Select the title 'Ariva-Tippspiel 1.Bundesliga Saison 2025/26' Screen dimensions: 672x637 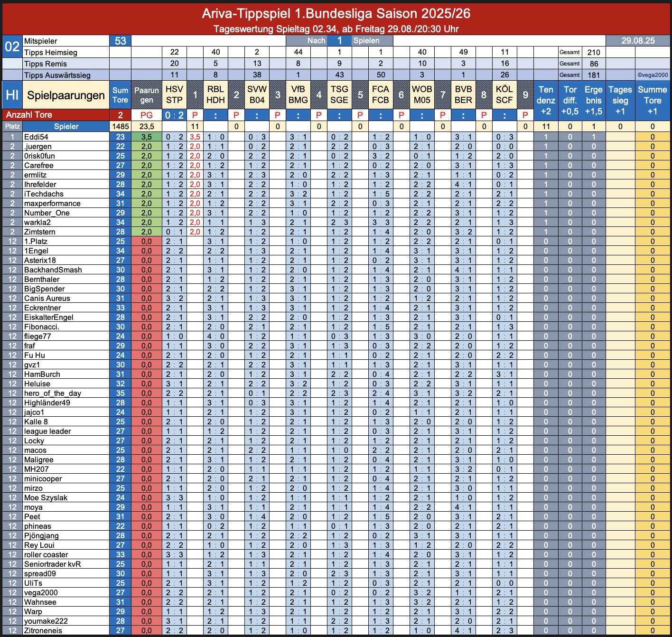336,13
